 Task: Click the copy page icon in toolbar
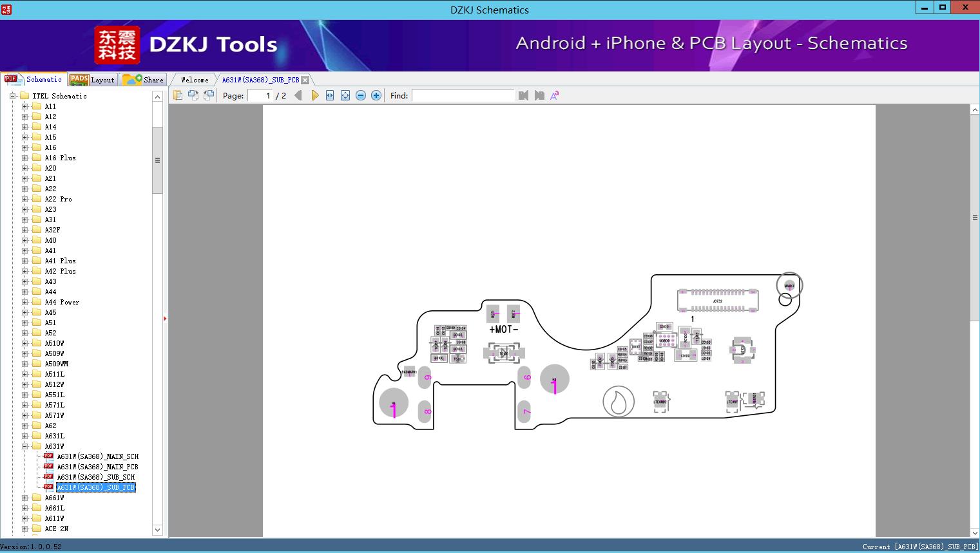tap(177, 95)
